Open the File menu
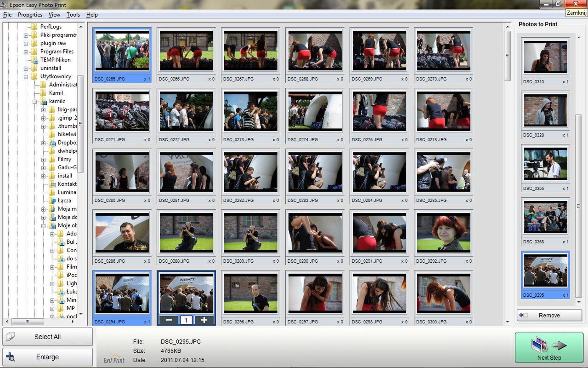 [x=7, y=15]
